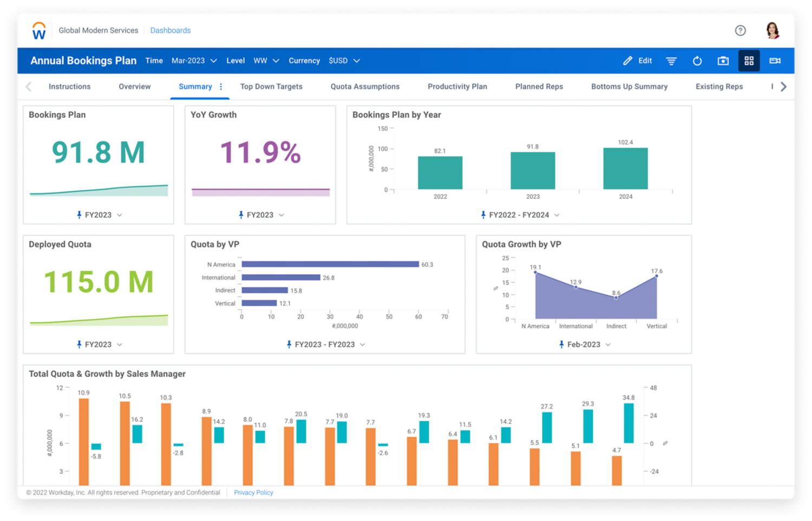Click the 2024 bar in Bookings chart
The height and width of the screenshot is (521, 812).
(625, 168)
